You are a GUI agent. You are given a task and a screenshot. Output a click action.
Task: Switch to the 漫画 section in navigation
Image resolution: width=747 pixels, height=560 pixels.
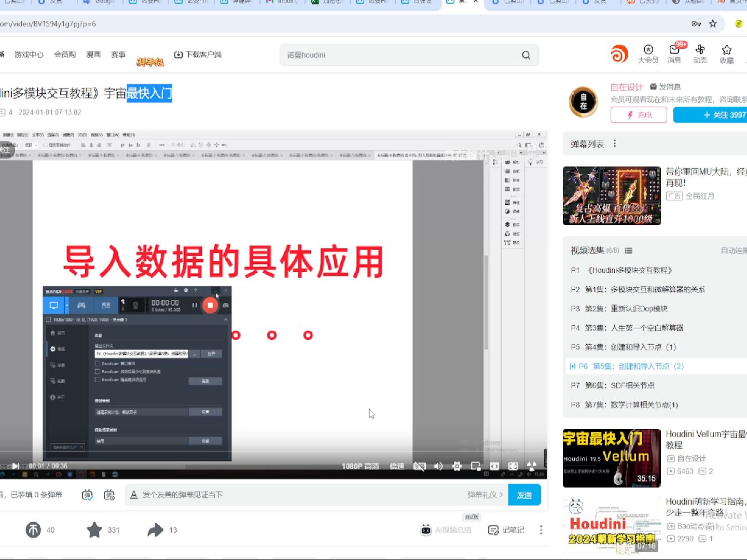93,54
